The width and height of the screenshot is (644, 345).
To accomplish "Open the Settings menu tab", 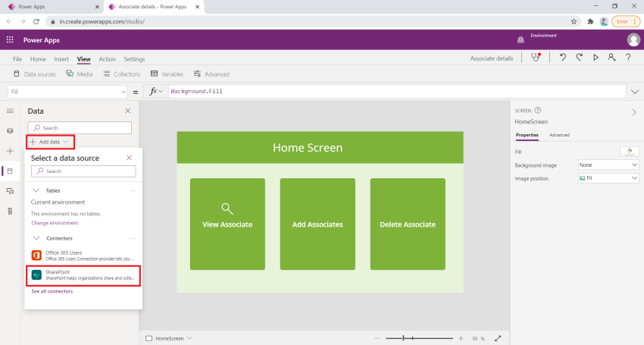I will (134, 59).
